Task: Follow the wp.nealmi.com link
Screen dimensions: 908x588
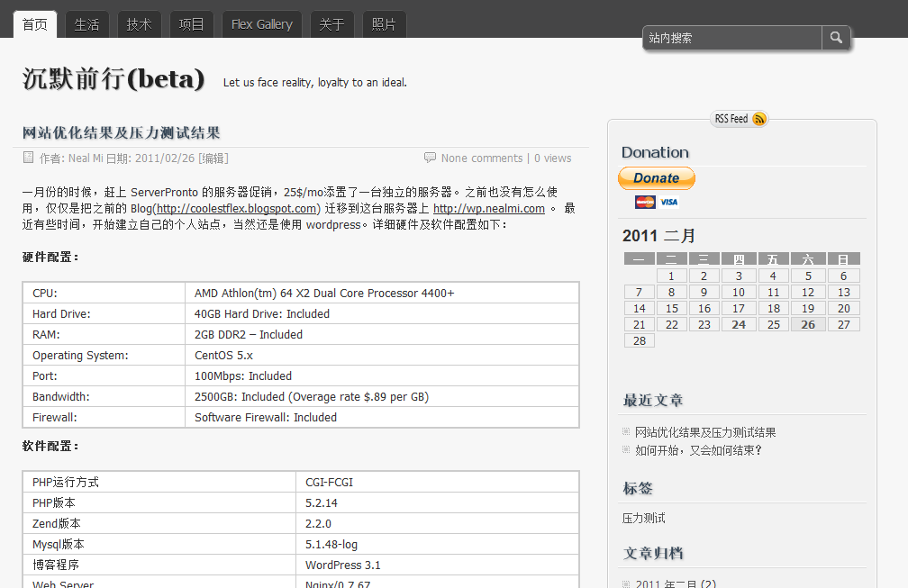Action: [x=489, y=208]
